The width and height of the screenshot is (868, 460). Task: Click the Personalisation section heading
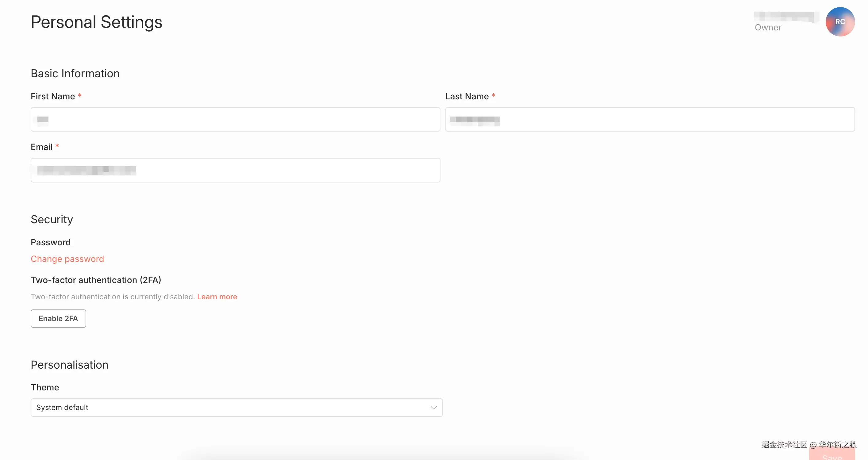[69, 365]
